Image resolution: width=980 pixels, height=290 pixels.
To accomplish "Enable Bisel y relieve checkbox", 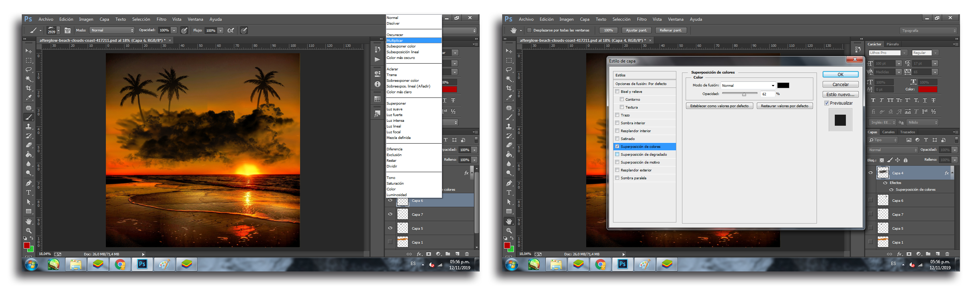I will 617,91.
